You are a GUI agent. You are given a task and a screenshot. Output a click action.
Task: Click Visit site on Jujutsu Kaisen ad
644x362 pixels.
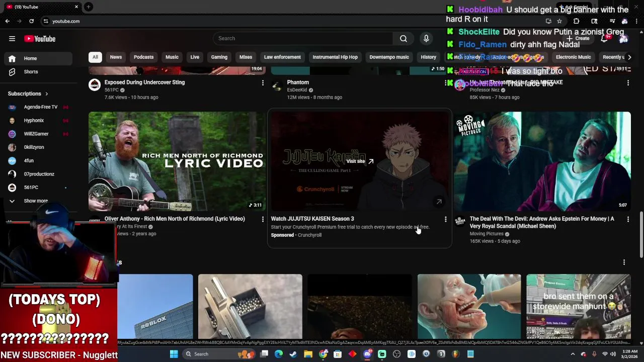pos(360,161)
